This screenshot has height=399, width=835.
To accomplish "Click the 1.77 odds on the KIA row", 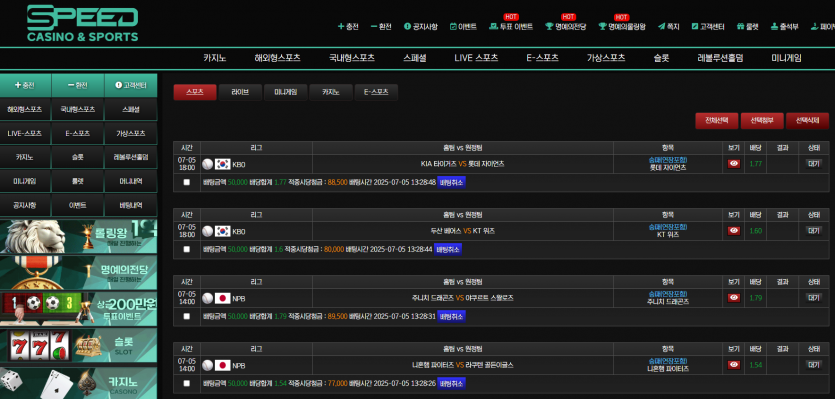I will pyautogui.click(x=755, y=164).
